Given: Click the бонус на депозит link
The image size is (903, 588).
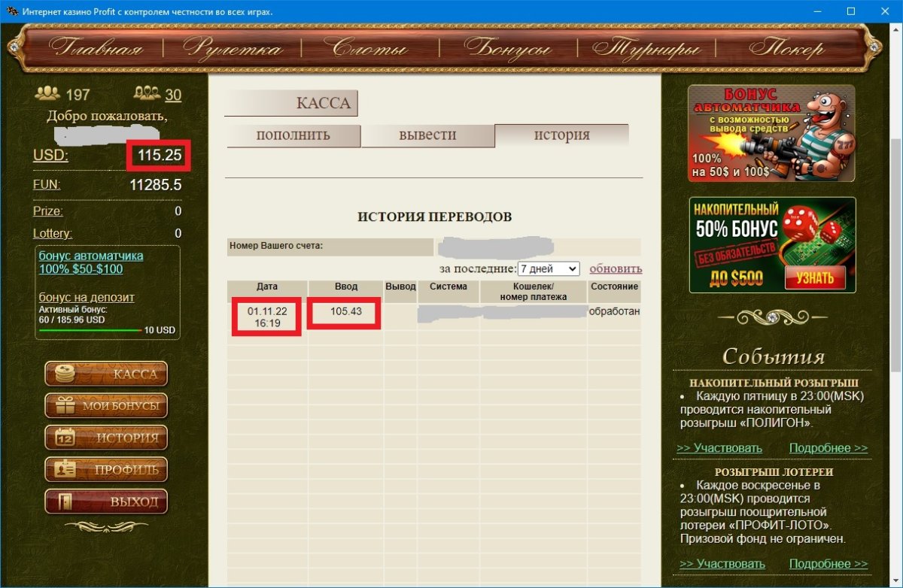Looking at the screenshot, I should [87, 297].
